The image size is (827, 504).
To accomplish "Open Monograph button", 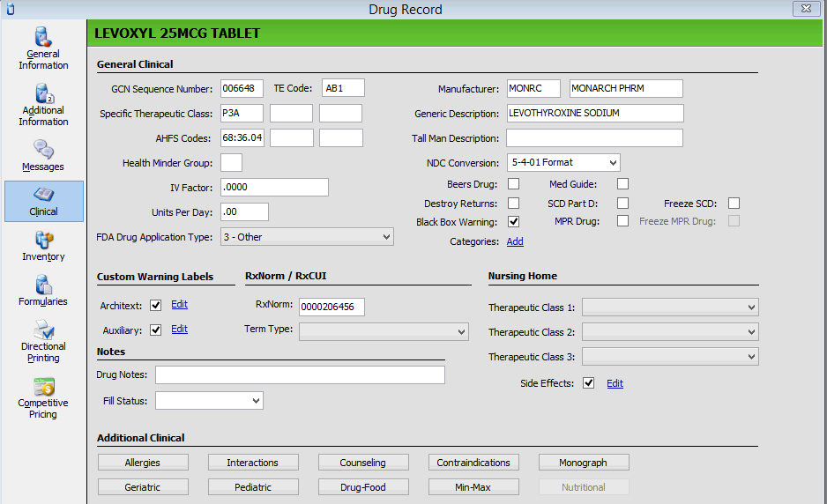I will point(584,463).
